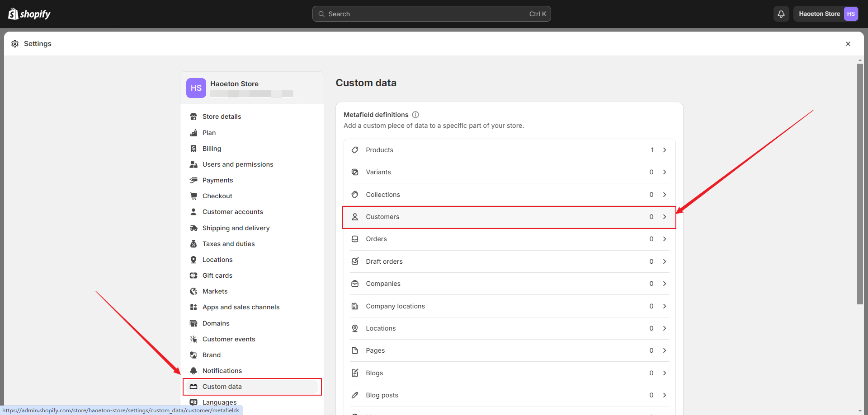Viewport: 868px width, 415px height.
Task: Click the Blog posts pencil icon
Action: [355, 395]
